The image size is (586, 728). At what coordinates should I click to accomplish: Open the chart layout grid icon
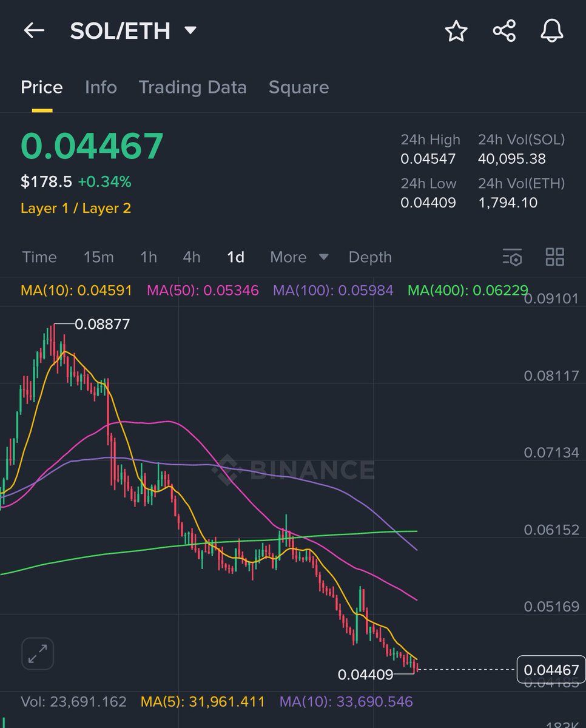pyautogui.click(x=554, y=257)
